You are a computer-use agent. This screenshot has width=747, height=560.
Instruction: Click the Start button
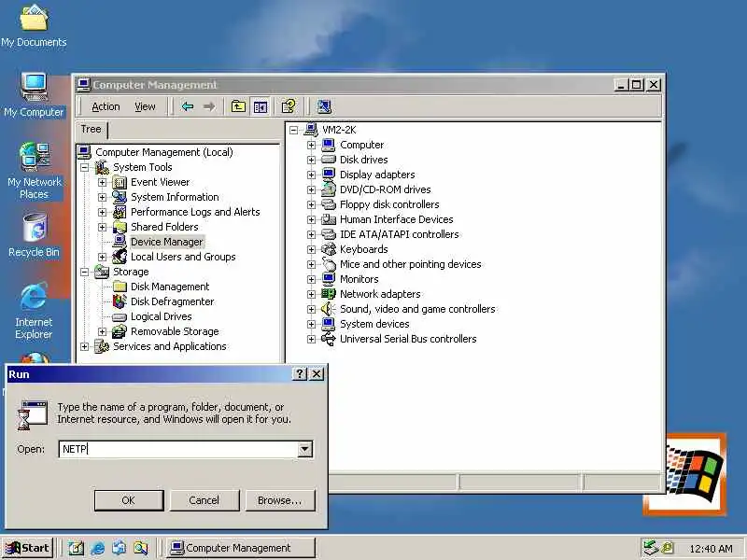coord(28,548)
